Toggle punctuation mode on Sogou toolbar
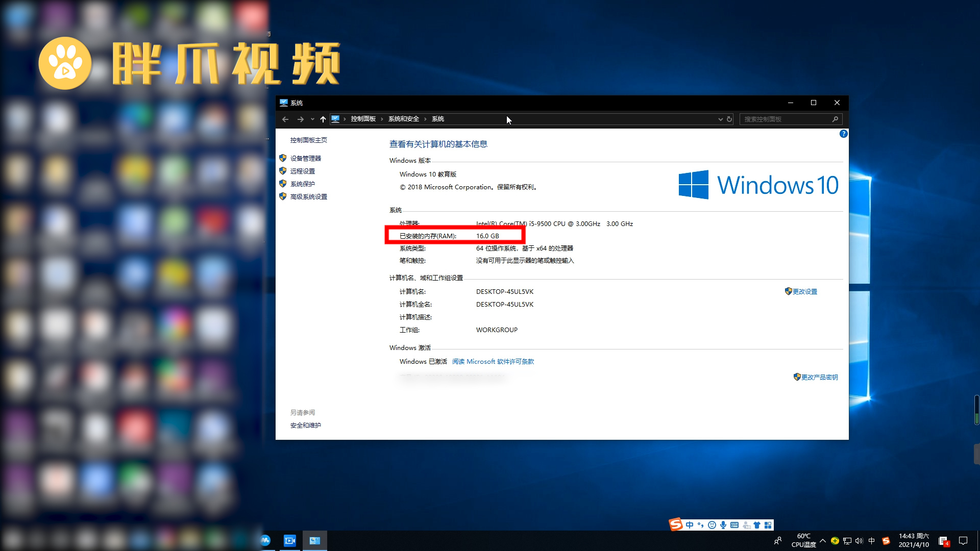Image resolution: width=980 pixels, height=551 pixels. [700, 525]
